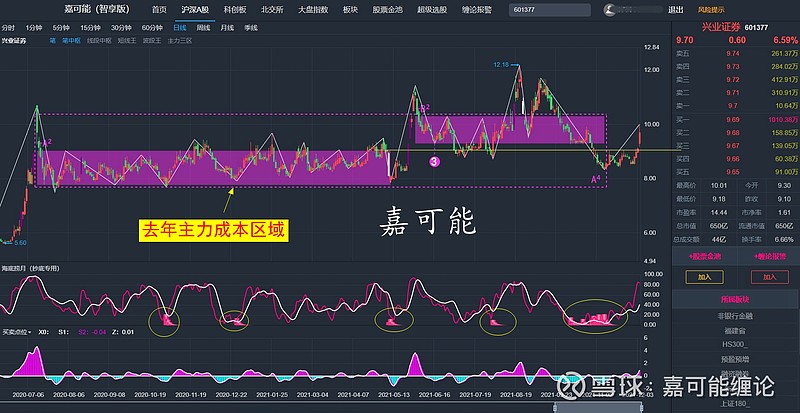Toggle the 主力三区 indicator

pos(180,40)
